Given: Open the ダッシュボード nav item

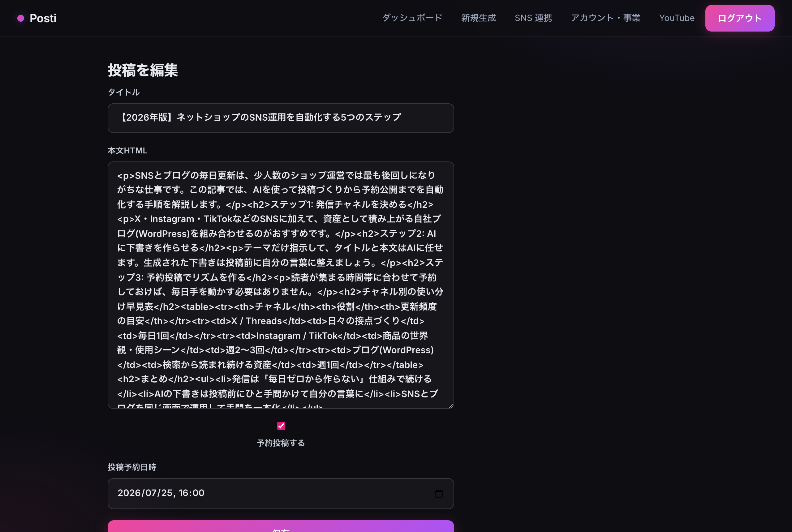Looking at the screenshot, I should (x=412, y=18).
